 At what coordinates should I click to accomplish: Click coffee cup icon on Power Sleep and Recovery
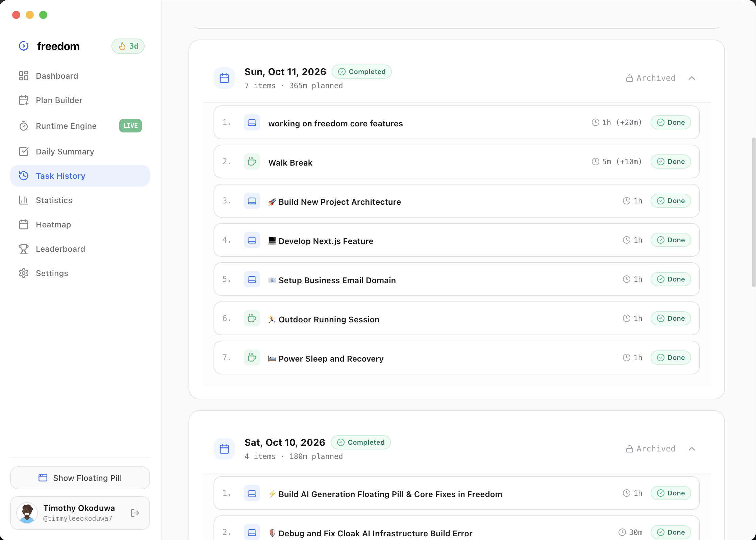(x=252, y=358)
